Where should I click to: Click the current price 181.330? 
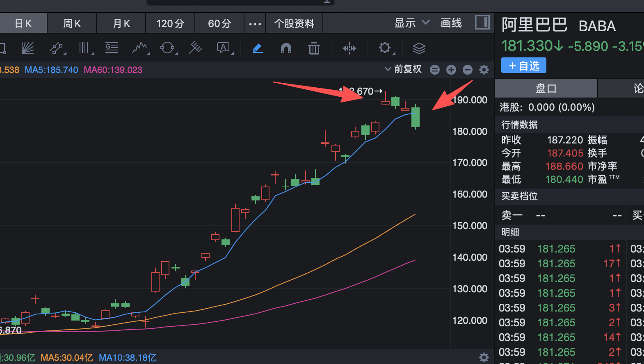point(527,46)
